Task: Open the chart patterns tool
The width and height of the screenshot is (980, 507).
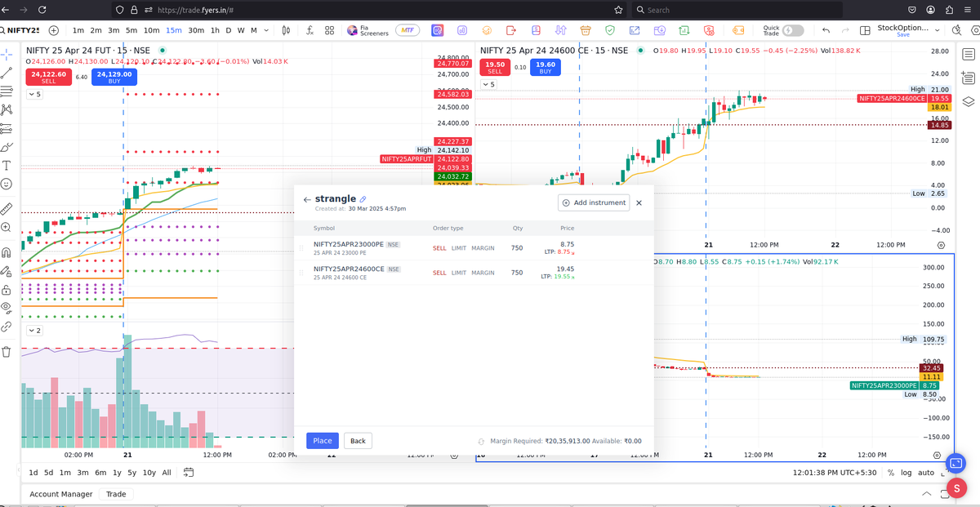Action: point(7,109)
